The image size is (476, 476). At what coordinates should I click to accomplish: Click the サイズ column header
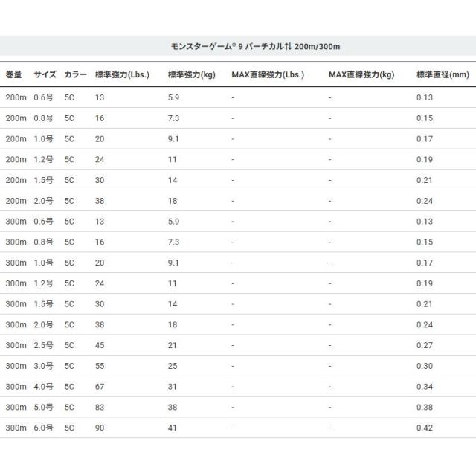[x=45, y=74]
